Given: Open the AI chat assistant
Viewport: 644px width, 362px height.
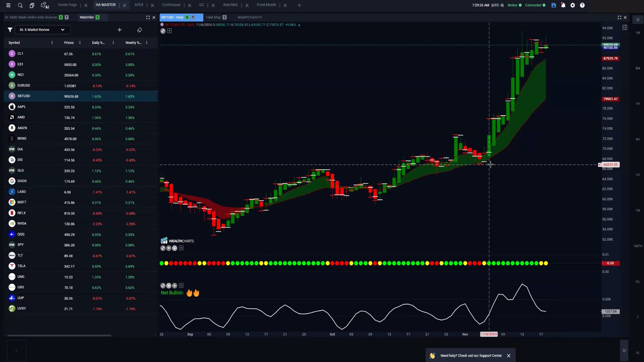Looking at the screenshot, I should click(45, 5).
